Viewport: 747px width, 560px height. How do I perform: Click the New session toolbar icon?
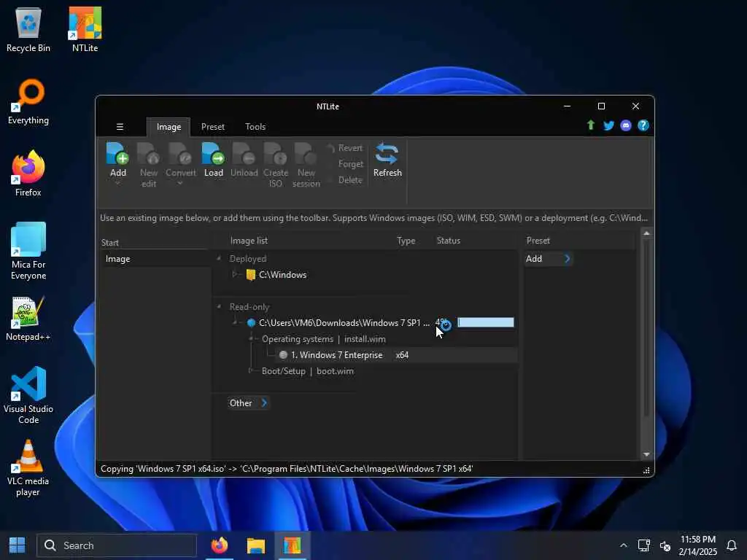tap(306, 153)
